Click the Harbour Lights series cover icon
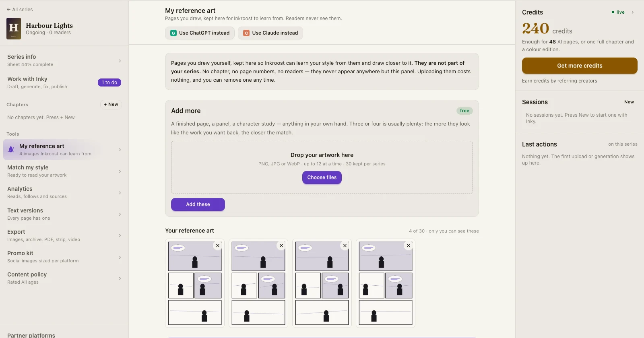Image resolution: width=644 pixels, height=338 pixels. [14, 29]
